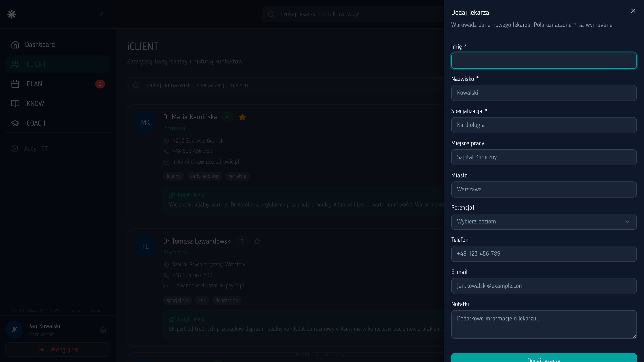Click the Specjalizacja input field
Image resolution: width=644 pixels, height=362 pixels.
pyautogui.click(x=544, y=125)
